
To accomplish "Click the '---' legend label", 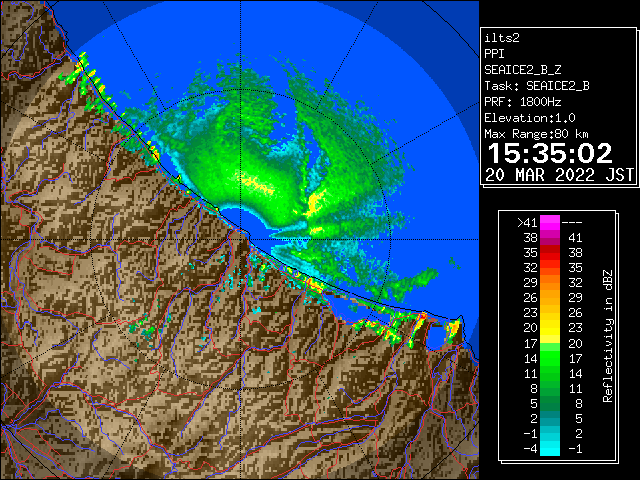I will point(572,223).
